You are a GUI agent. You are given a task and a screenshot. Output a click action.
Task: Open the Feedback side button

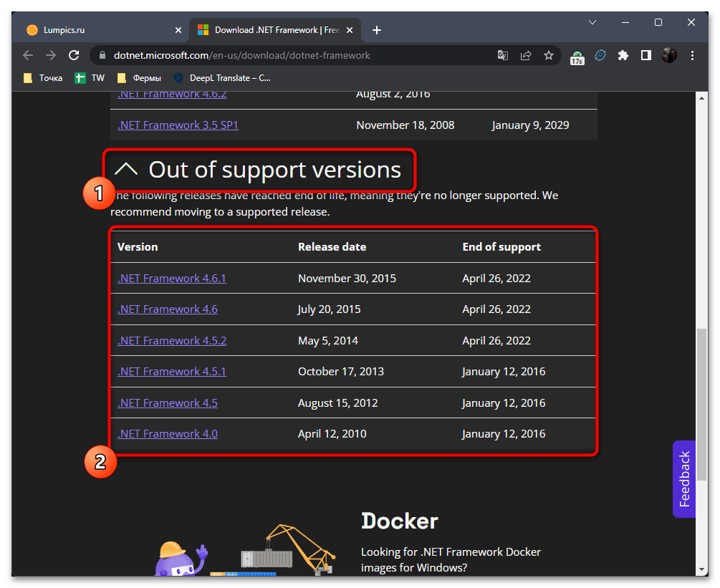coord(684,478)
